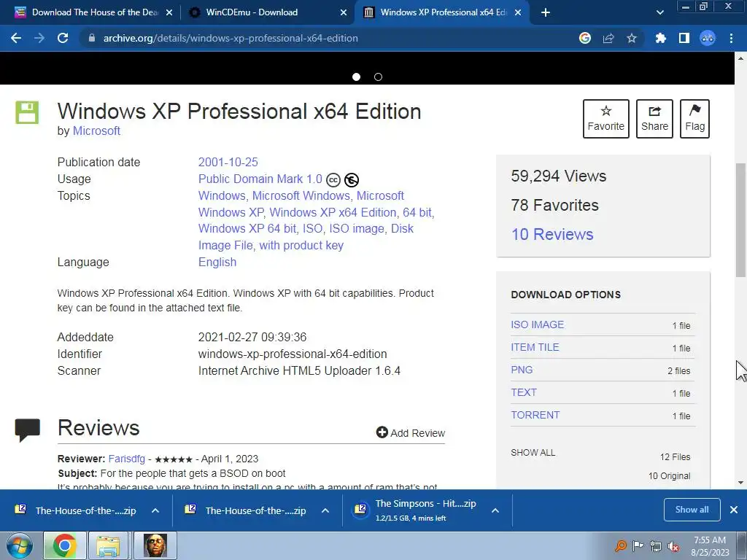Open the Microsoft creator link

pyautogui.click(x=96, y=131)
